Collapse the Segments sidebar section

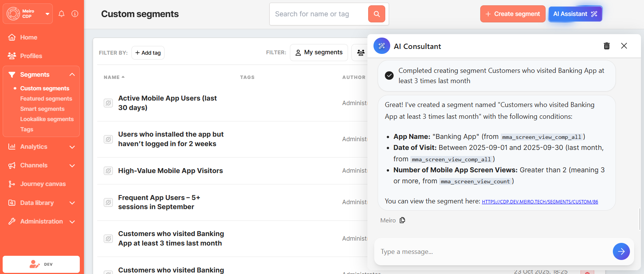pyautogui.click(x=72, y=74)
